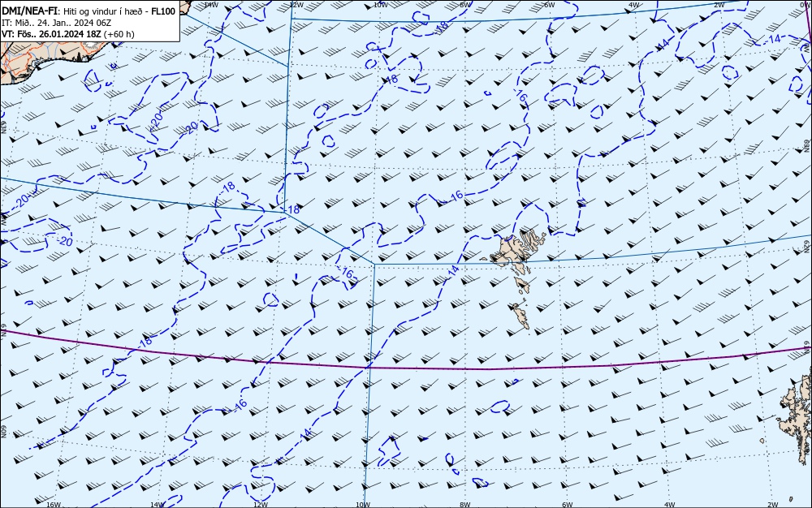Image resolution: width=812 pixels, height=508 pixels.
Task: Click the '12' isotherm contour label
Action: point(581,204)
